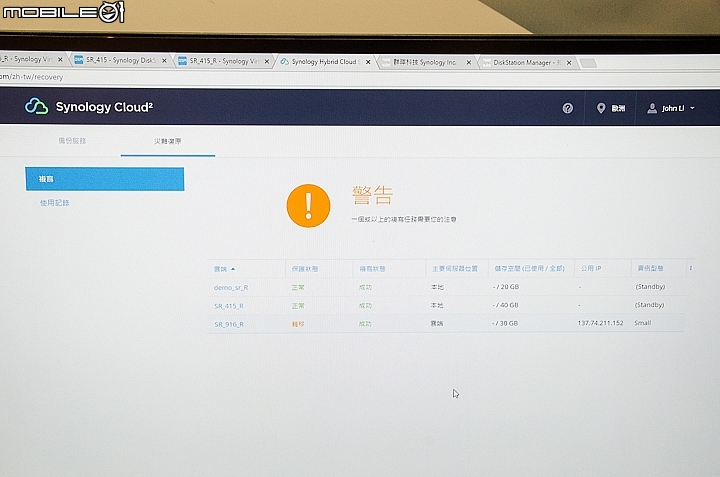Click the '- / 30 GB' storage cell
This screenshot has height=477, width=720.
point(505,323)
